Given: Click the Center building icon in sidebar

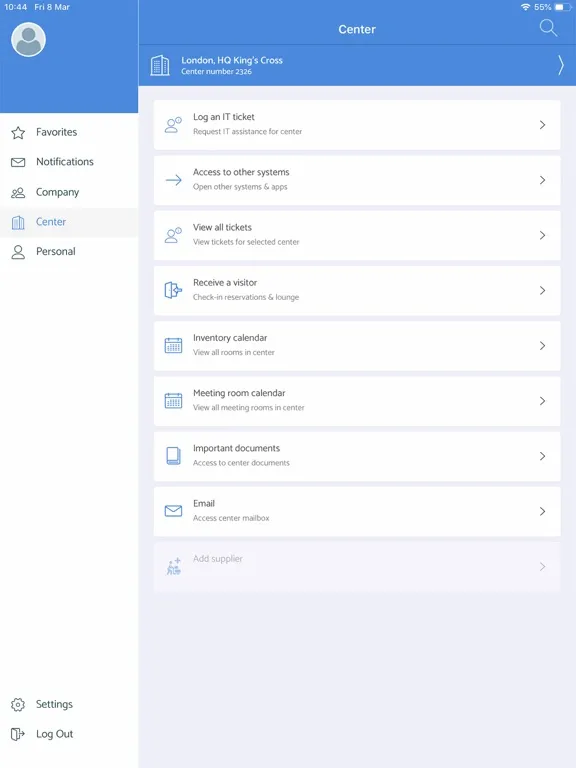Looking at the screenshot, I should pos(18,222).
